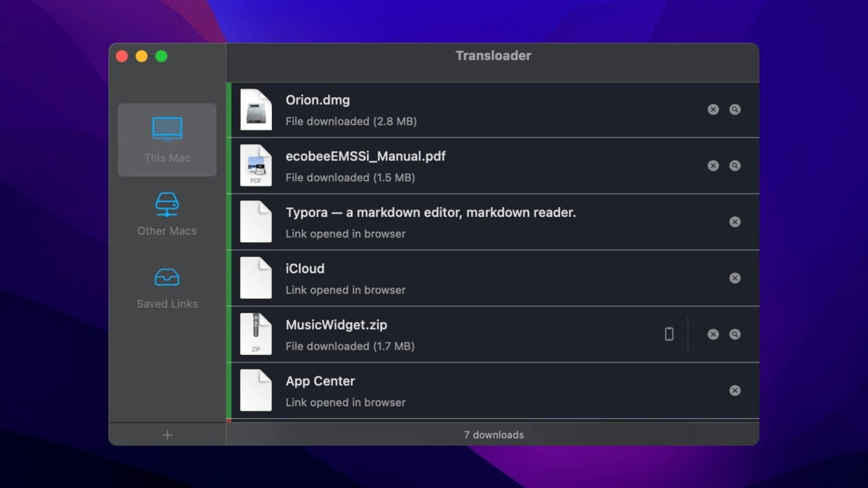This screenshot has width=868, height=488.
Task: Remove the iCloud link entry
Action: pos(735,278)
